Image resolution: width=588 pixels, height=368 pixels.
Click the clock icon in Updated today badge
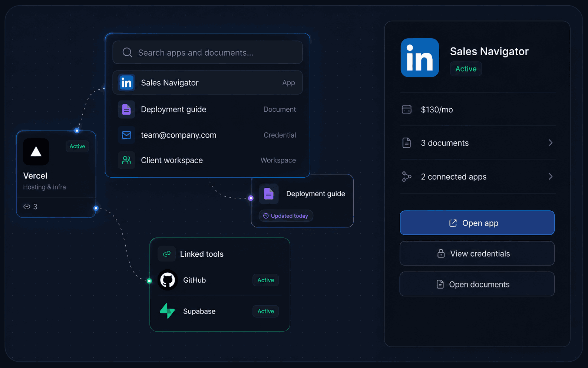266,216
